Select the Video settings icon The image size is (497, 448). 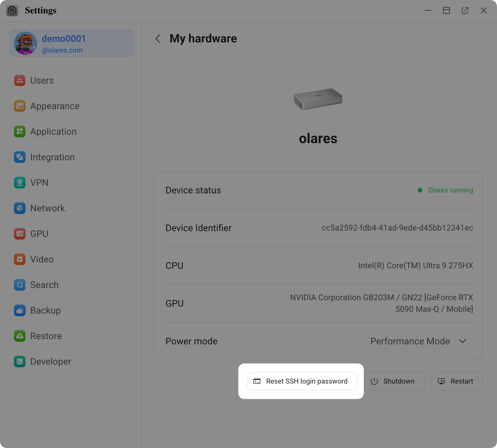coord(19,259)
